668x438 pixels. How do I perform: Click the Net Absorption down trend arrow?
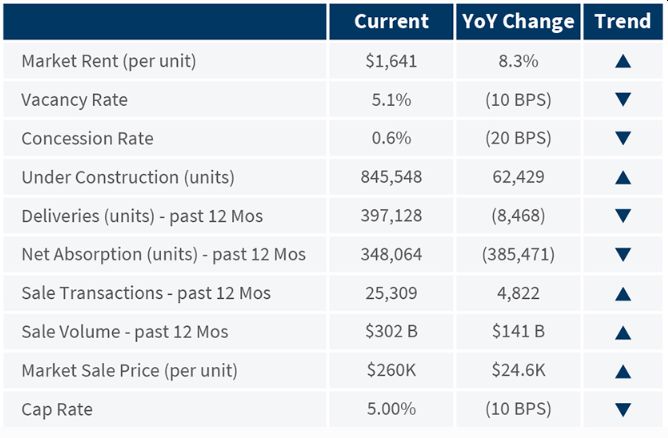coord(624,255)
